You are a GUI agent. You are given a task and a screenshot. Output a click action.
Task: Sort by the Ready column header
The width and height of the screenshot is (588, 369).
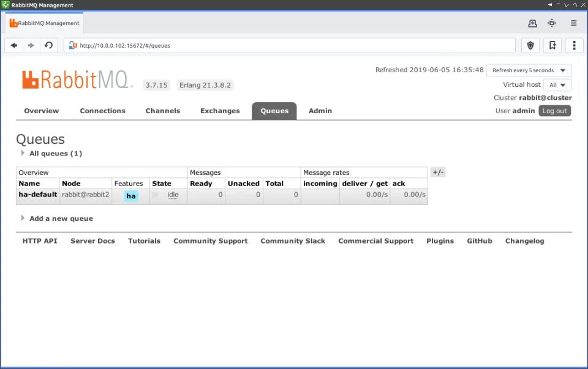pos(201,184)
